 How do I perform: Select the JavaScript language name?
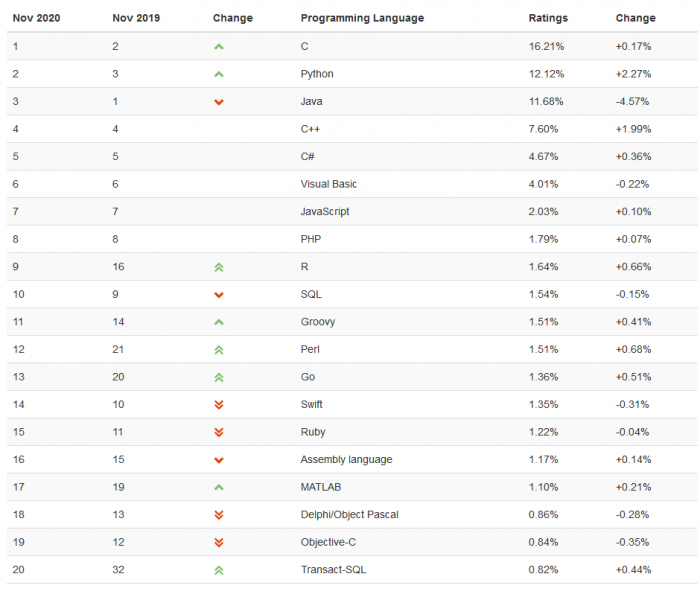[324, 212]
